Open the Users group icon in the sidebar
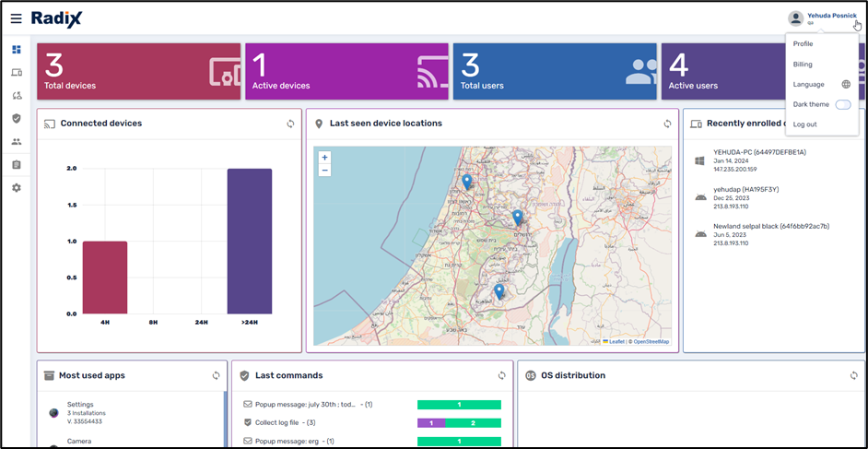868x449 pixels. (x=16, y=141)
